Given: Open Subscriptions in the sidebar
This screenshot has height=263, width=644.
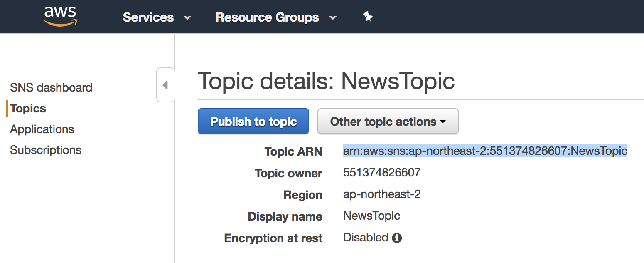Looking at the screenshot, I should pos(46,150).
